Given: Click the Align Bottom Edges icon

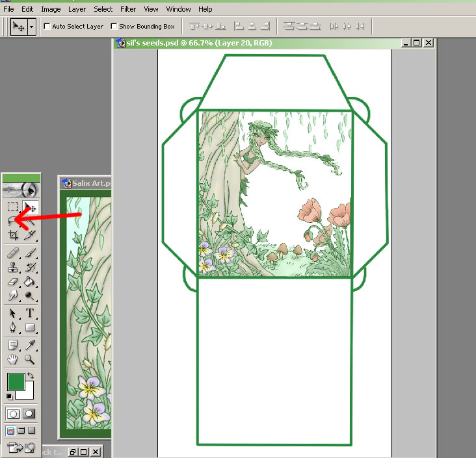Looking at the screenshot, I should click(220, 27).
